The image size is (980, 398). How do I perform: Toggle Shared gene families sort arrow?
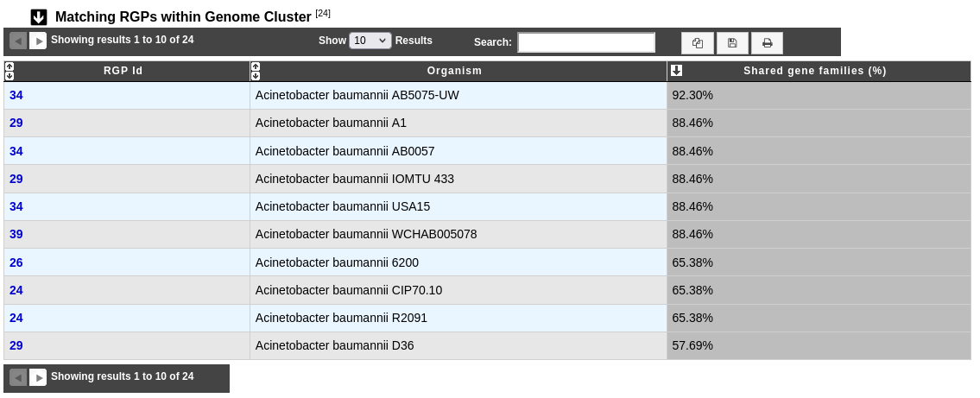pos(676,71)
